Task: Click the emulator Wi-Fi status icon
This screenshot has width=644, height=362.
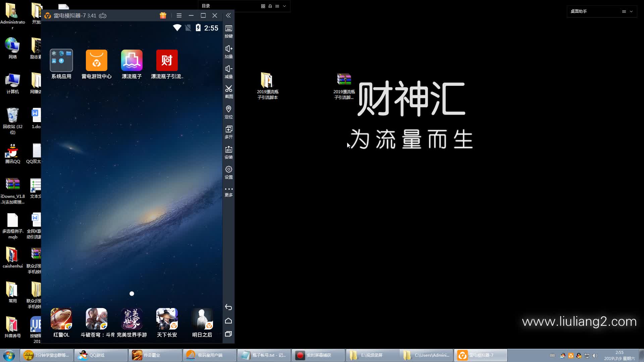Action: [177, 28]
